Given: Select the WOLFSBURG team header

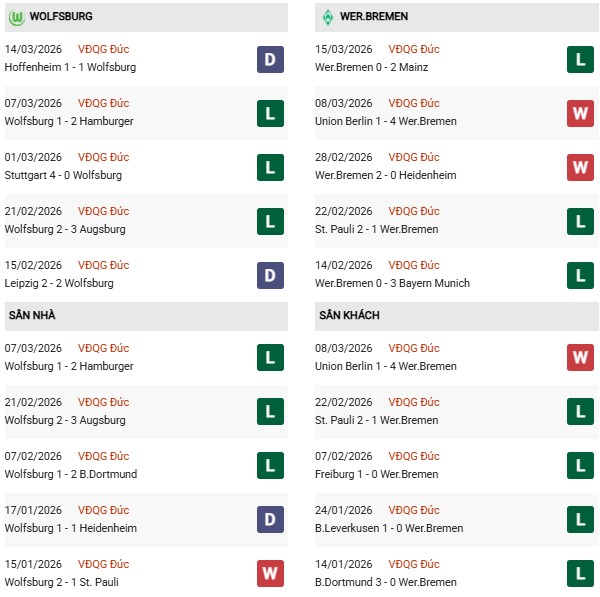Looking at the screenshot, I should pos(62,17).
